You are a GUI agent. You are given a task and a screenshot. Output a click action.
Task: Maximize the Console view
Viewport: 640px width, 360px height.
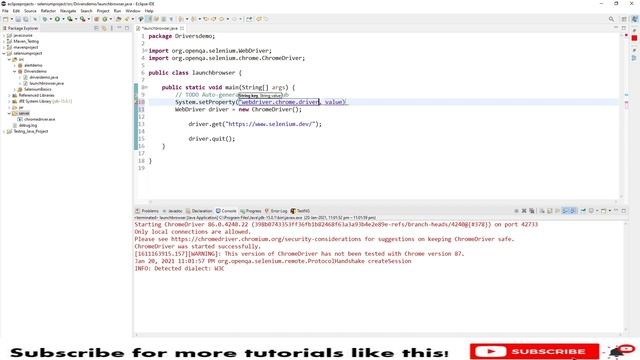624,211
